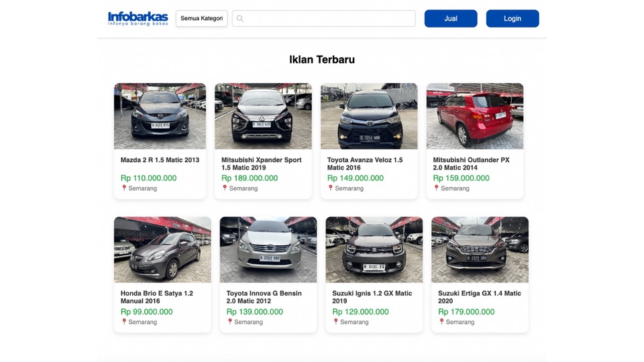Viewport: 644px width, 362px height.
Task: Open the Honda Brio E Satya photo
Action: [162, 249]
